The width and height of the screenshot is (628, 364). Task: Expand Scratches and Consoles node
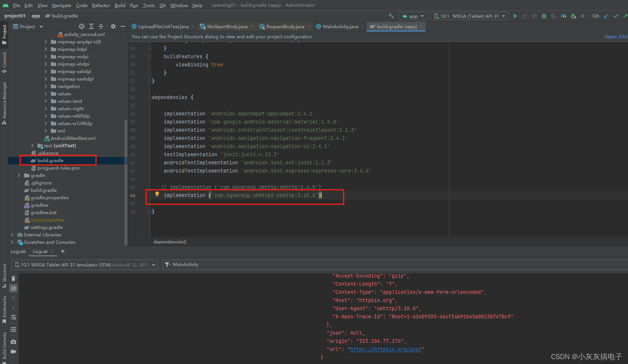pyautogui.click(x=12, y=242)
